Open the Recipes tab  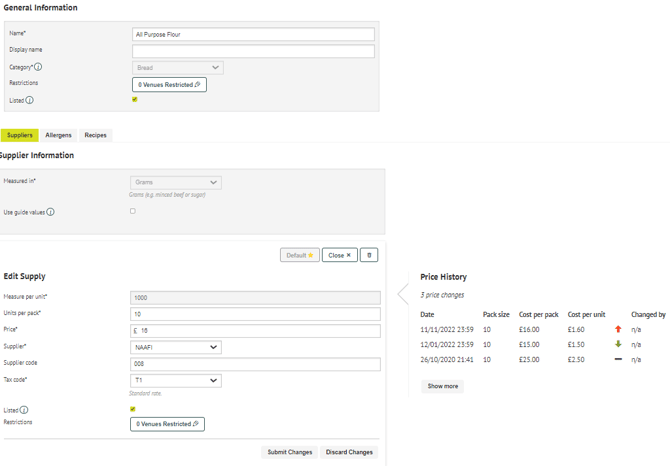95,135
